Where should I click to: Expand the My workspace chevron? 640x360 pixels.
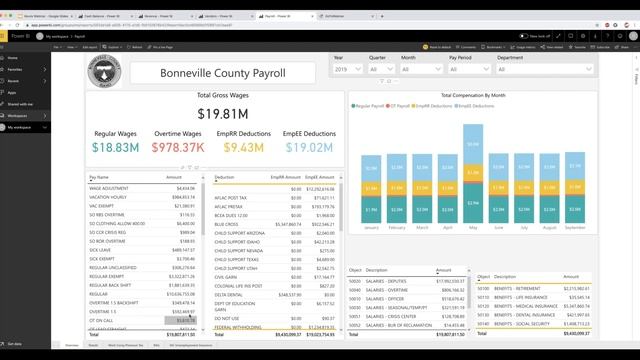coord(44,127)
